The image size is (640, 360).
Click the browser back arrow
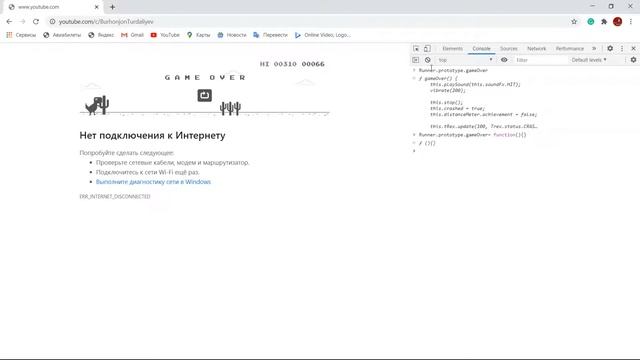tap(9, 22)
